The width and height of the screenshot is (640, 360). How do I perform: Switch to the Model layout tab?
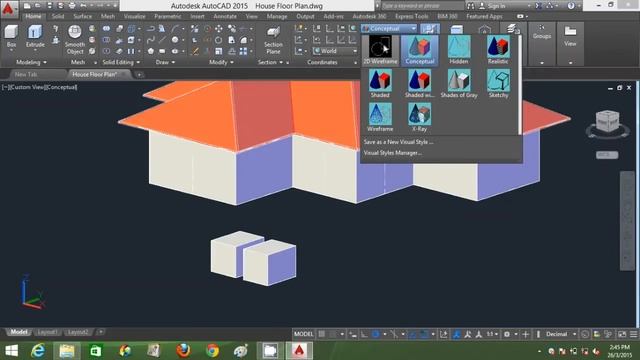click(x=19, y=332)
